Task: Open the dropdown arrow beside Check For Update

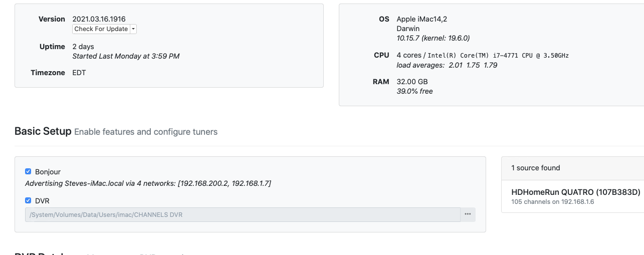Action: pyautogui.click(x=133, y=29)
